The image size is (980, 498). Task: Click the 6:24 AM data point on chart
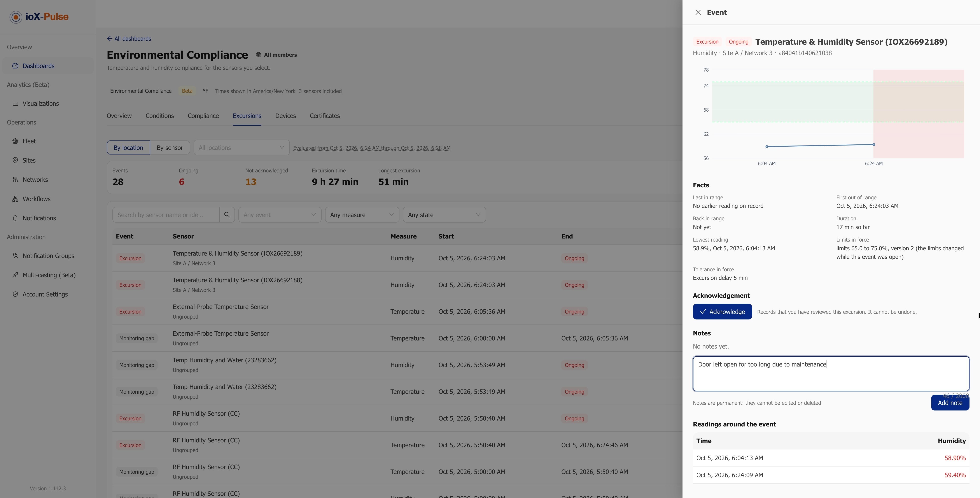click(873, 145)
